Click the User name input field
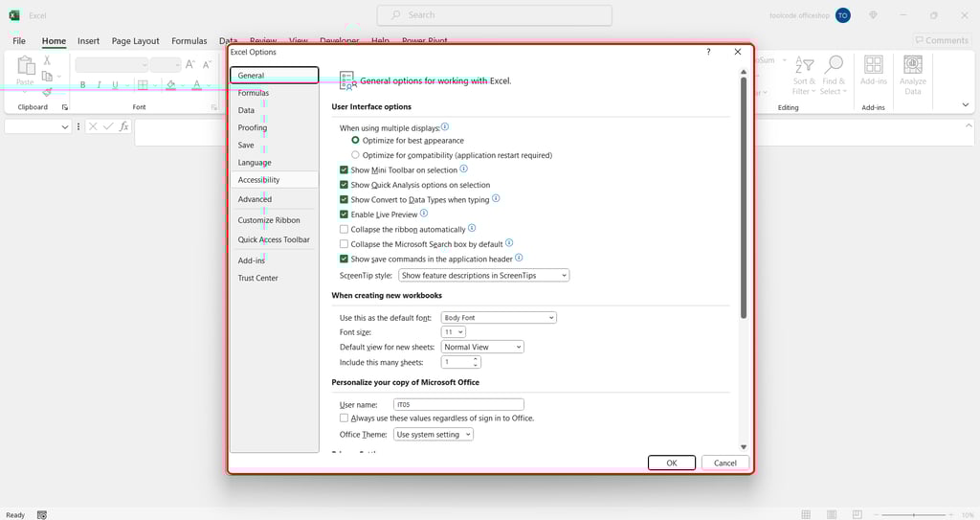The width and height of the screenshot is (980, 520). [x=458, y=405]
